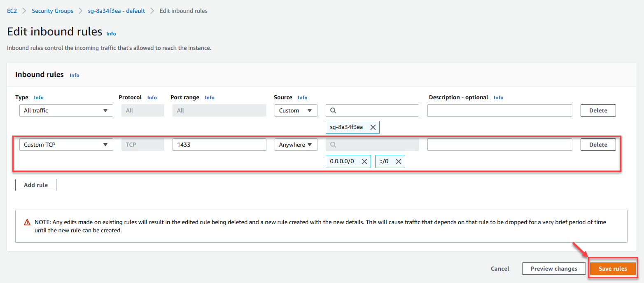This screenshot has height=283, width=644.
Task: Open Info next to Edit inbound rules
Action: click(x=111, y=34)
